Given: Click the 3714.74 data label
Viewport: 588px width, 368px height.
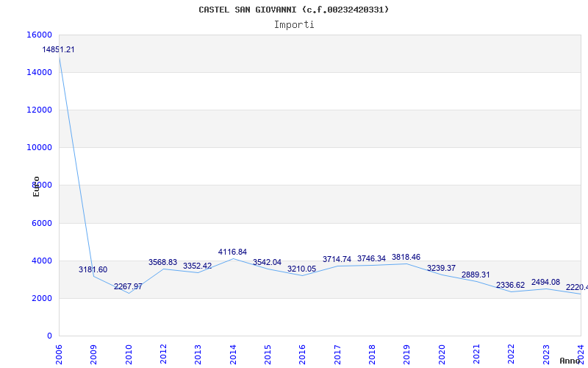Looking at the screenshot, I should (337, 259).
